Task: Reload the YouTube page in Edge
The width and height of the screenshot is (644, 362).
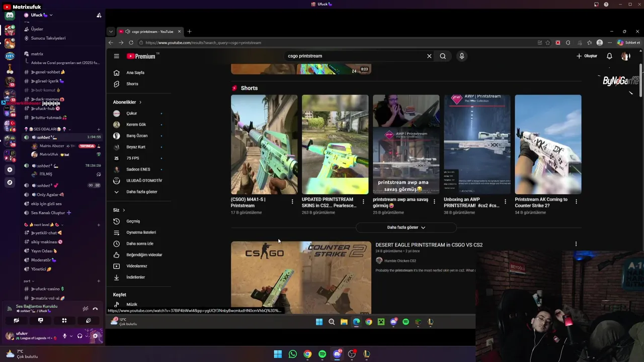Action: [131, 43]
